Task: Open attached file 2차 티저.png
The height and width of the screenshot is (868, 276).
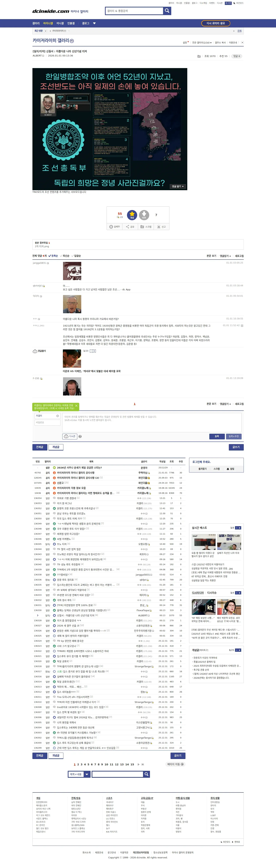Action: [x=42, y=246]
